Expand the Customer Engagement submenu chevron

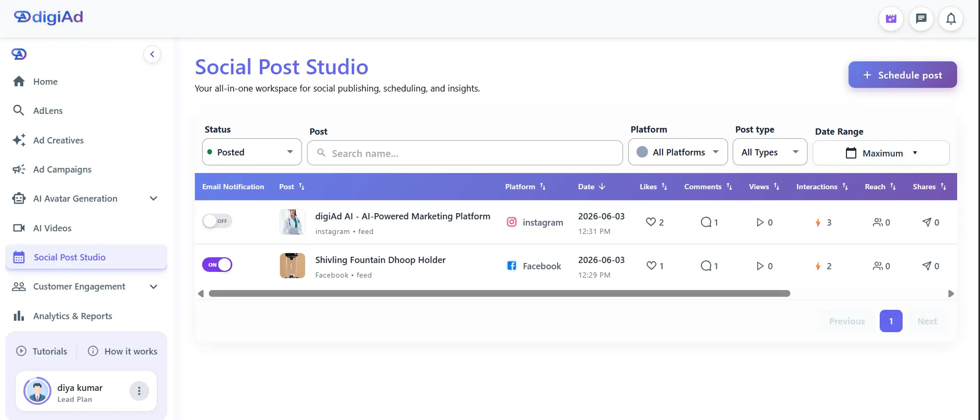coord(153,286)
